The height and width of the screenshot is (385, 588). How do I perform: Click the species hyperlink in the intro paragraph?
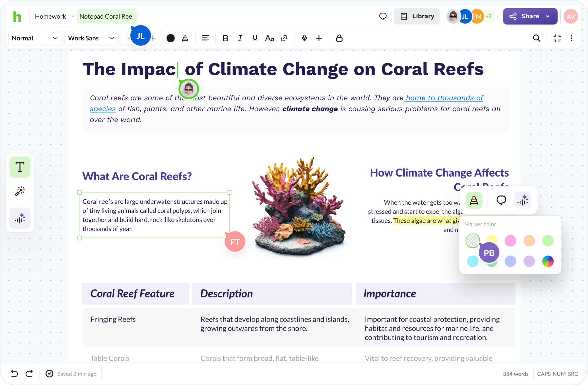[102, 109]
